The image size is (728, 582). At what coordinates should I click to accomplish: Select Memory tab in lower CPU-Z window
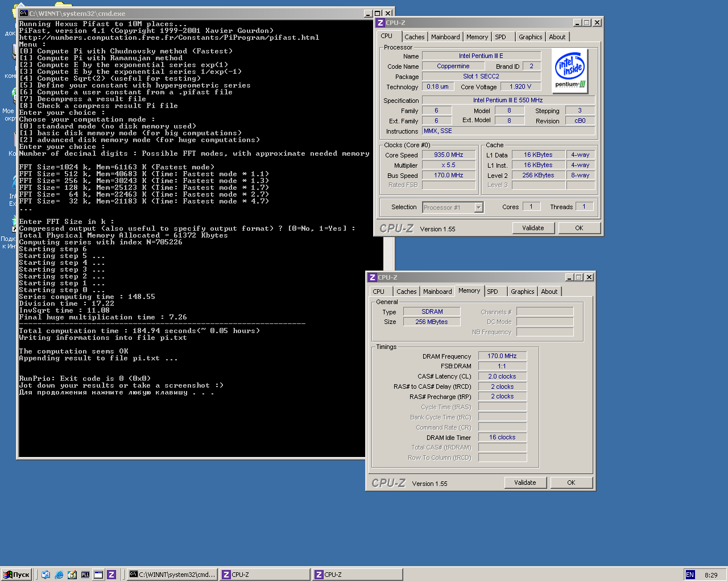tap(469, 290)
